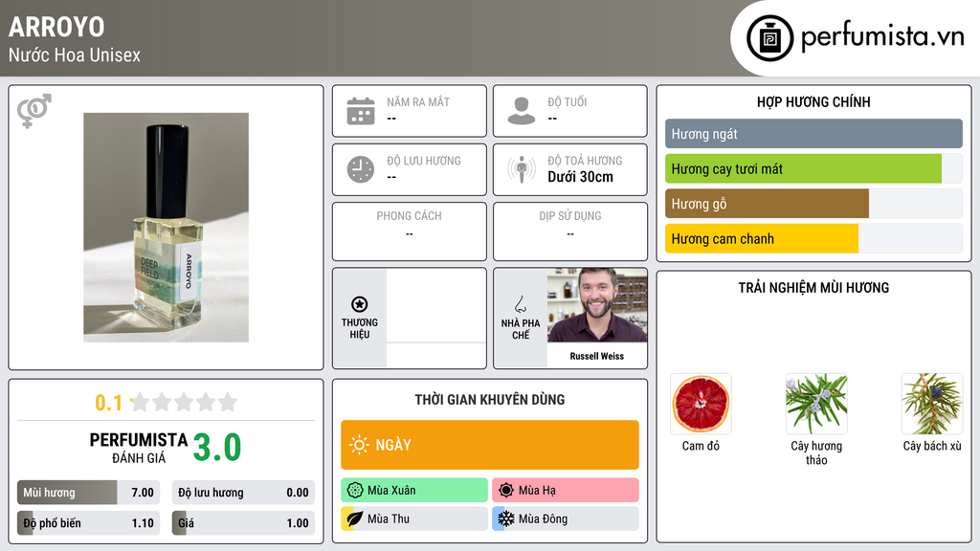Click the ARROYO title text
Image resolution: width=980 pixels, height=551 pixels.
point(56,27)
